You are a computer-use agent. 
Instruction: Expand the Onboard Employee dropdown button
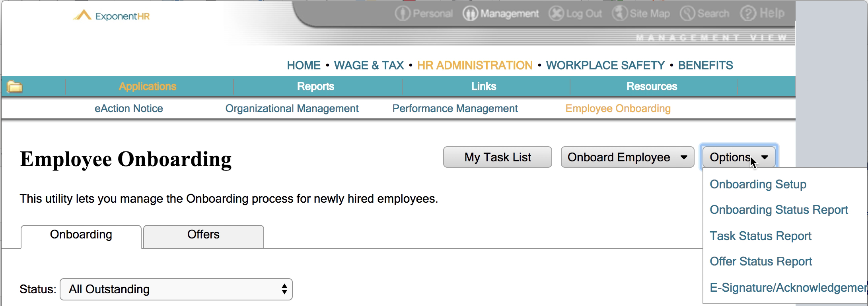click(x=627, y=157)
